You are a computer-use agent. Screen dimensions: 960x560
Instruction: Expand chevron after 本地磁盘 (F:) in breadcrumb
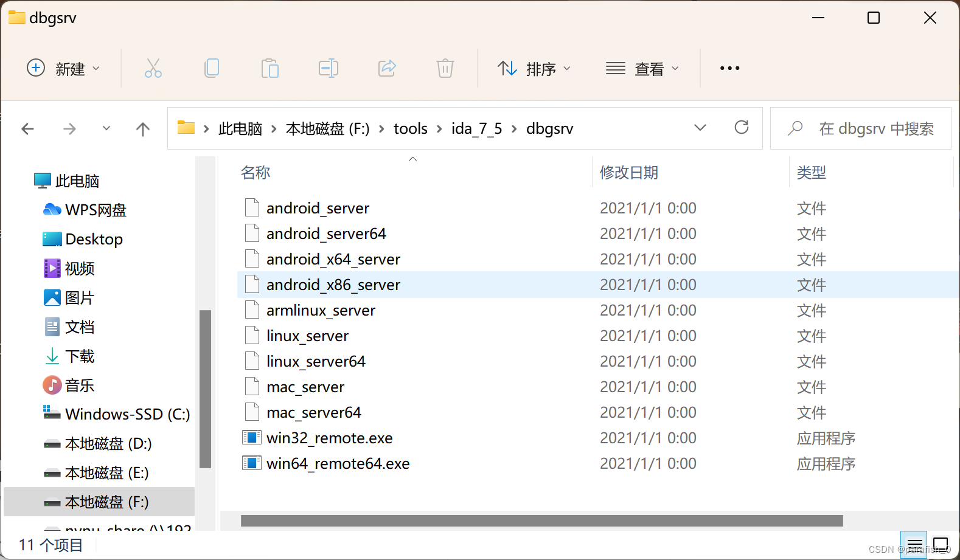(381, 129)
